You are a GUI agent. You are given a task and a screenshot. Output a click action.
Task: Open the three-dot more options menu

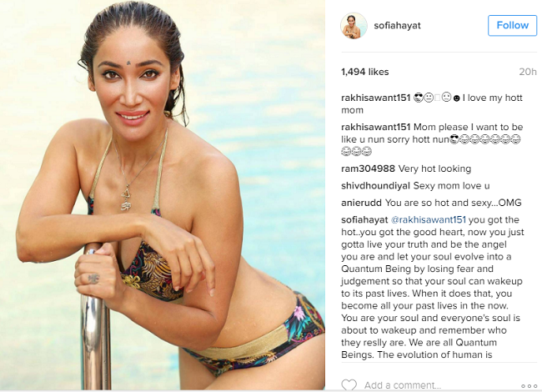point(529,386)
